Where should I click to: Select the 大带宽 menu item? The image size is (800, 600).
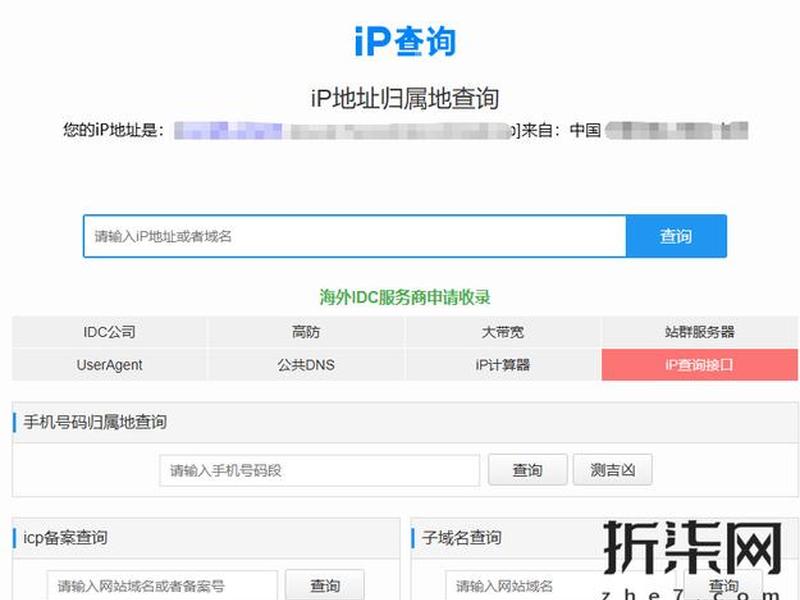click(x=503, y=332)
